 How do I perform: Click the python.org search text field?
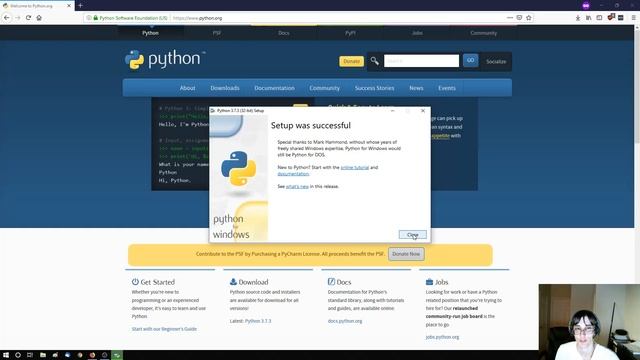(x=421, y=61)
